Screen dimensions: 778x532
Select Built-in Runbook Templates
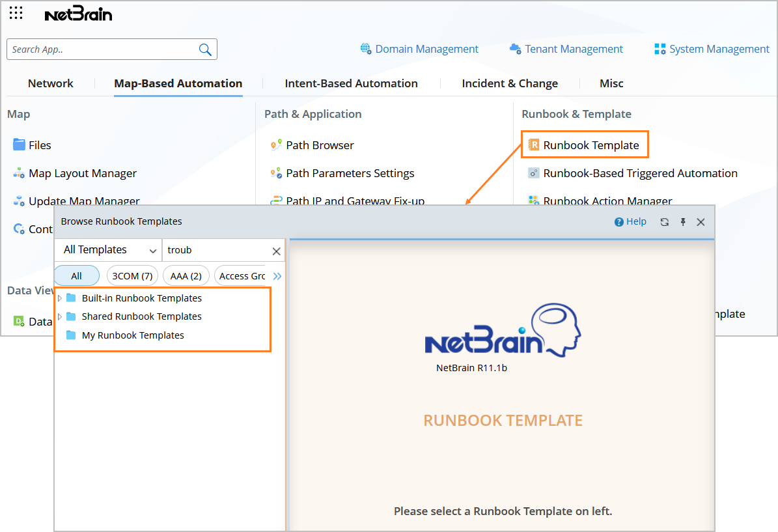pyautogui.click(x=141, y=298)
